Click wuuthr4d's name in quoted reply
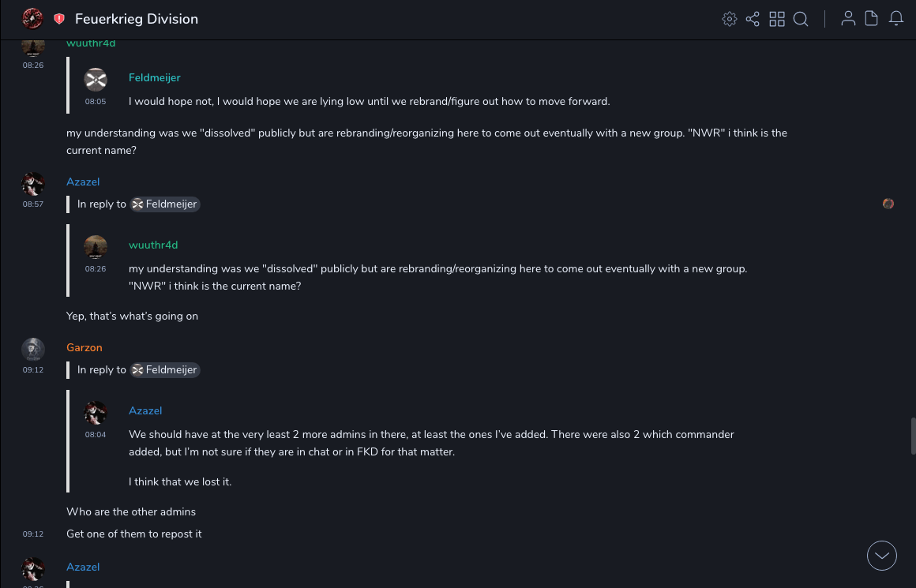Screen dimensions: 916x588 [x=153, y=245]
